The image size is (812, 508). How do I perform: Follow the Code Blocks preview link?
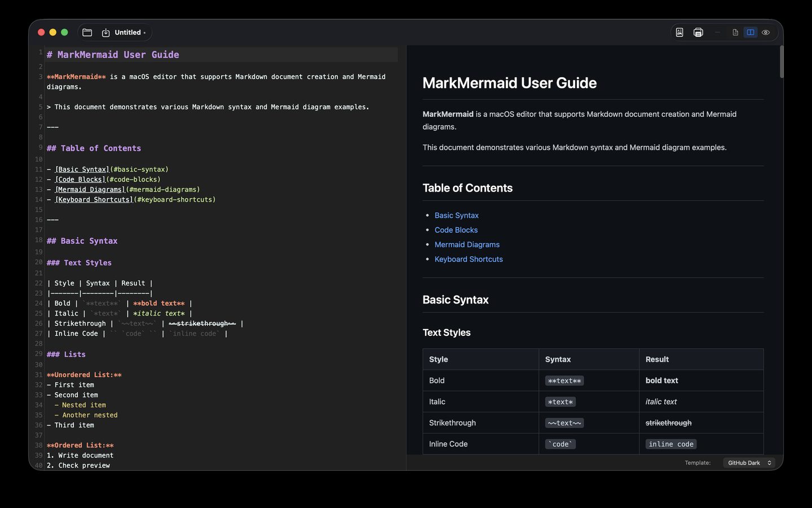click(x=456, y=230)
